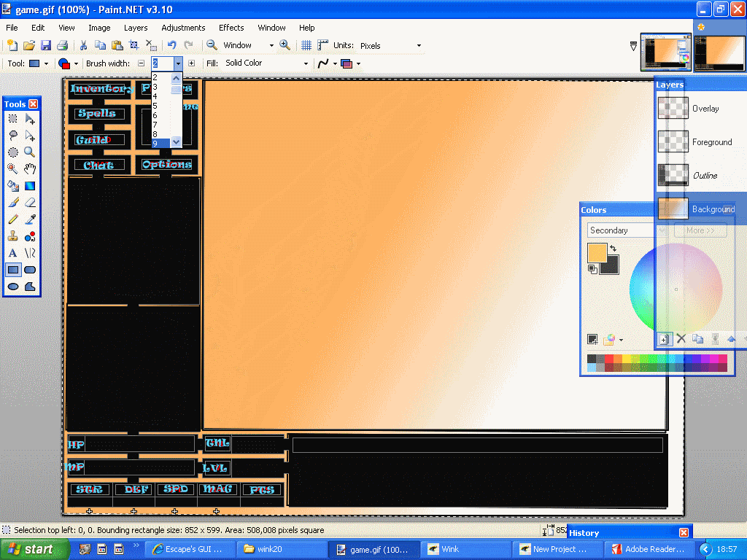Select the Gradient tool
Viewport: 747px width, 560px height.
pos(30,186)
